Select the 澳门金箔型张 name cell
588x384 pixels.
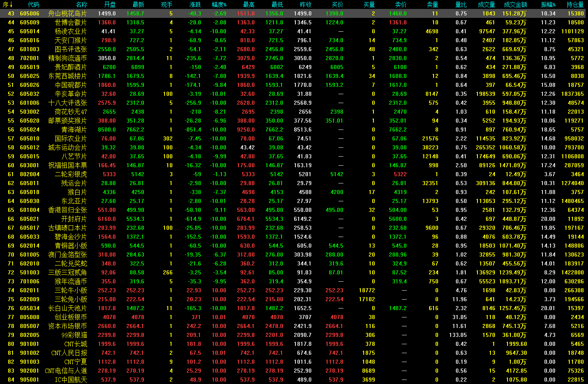click(67, 255)
